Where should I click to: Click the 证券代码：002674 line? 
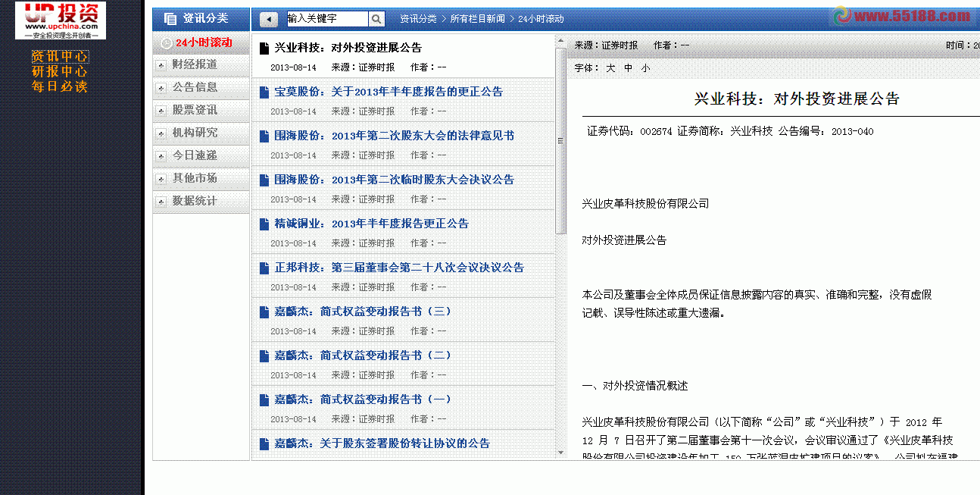coord(730,132)
